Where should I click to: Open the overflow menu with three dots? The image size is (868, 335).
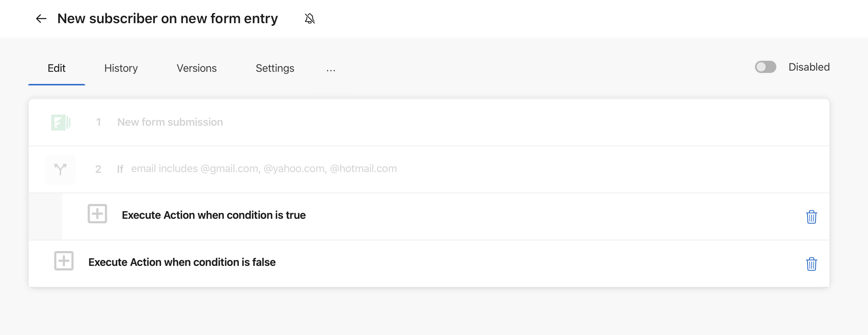click(x=331, y=69)
